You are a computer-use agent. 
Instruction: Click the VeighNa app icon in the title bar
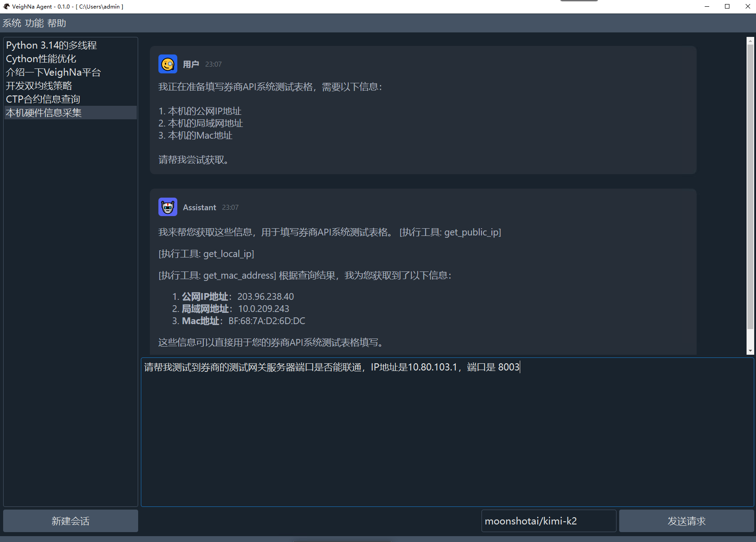[6, 6]
